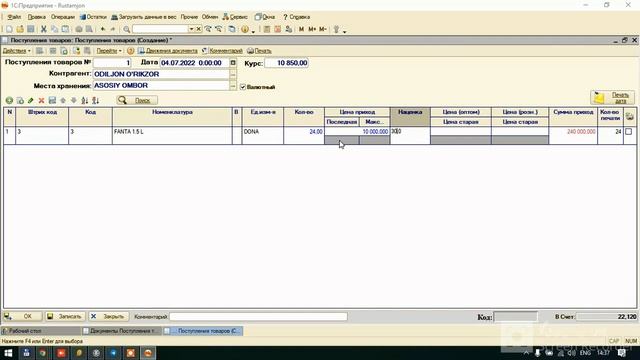Click the 1C application icon on the taskbar
This screenshot has height=360, width=640.
(148, 353)
